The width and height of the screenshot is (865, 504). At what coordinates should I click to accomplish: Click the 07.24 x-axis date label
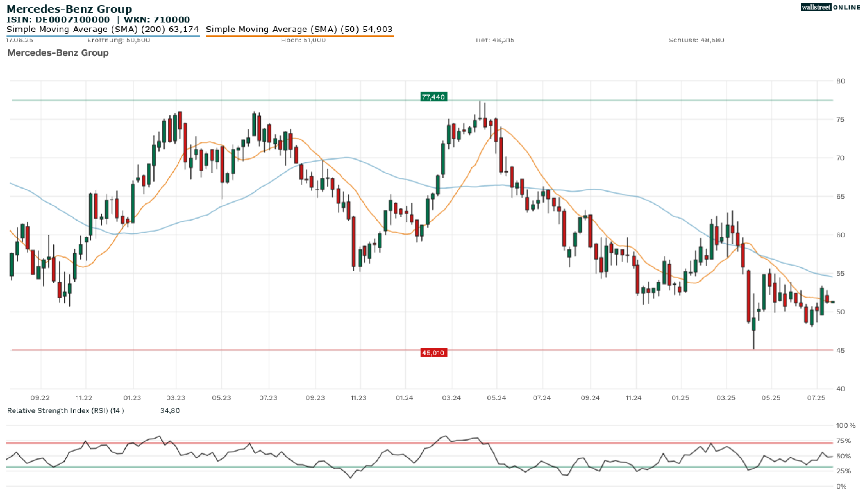pos(542,398)
